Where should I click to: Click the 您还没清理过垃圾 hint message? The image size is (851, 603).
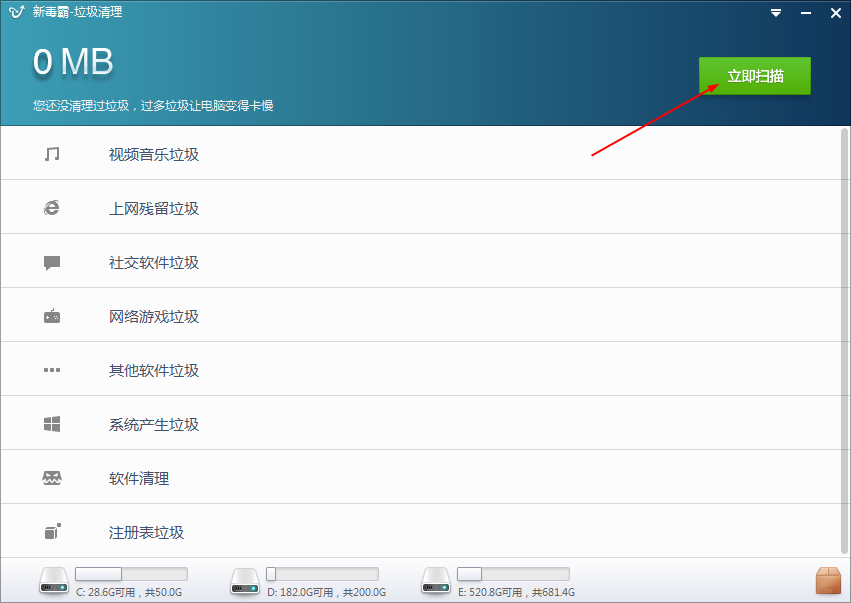click(153, 105)
